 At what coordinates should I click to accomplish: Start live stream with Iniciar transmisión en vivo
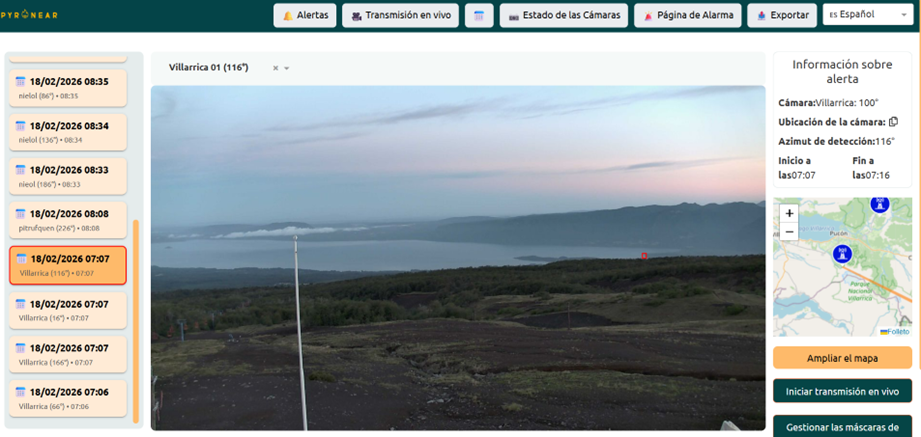pos(842,391)
